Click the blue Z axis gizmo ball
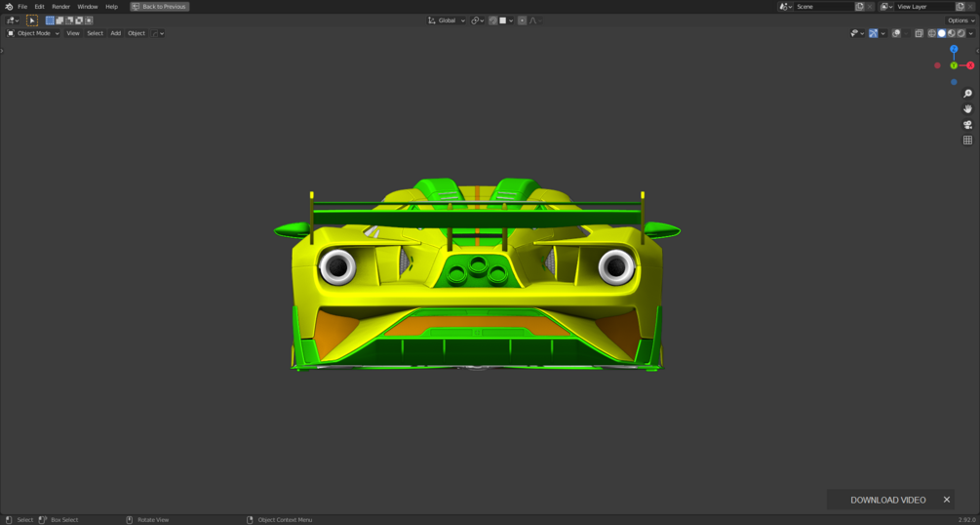 tap(954, 49)
